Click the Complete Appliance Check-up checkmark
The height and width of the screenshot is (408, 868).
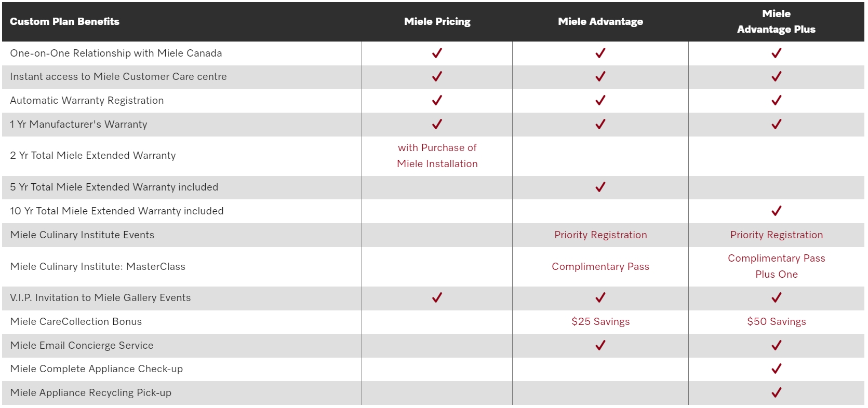(777, 369)
